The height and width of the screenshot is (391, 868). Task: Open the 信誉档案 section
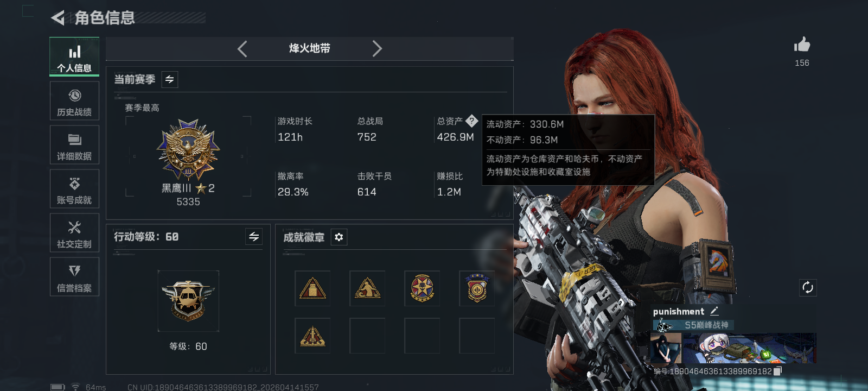[74, 277]
